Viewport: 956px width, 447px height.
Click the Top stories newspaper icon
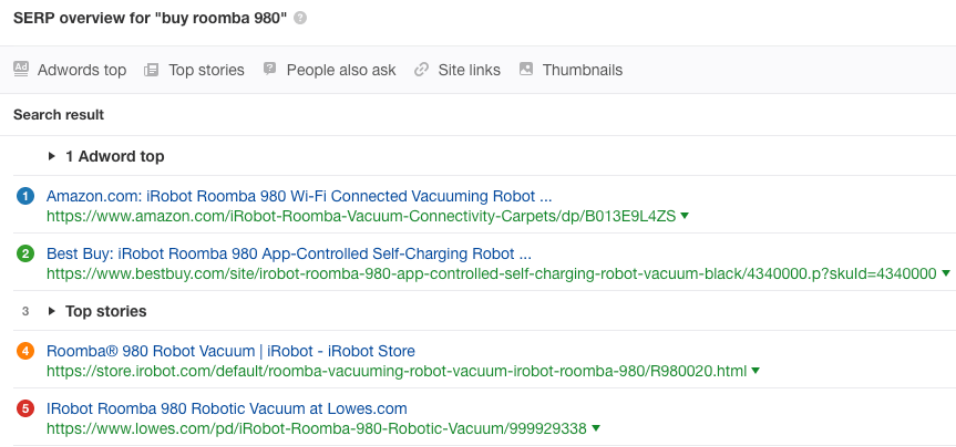point(151,70)
